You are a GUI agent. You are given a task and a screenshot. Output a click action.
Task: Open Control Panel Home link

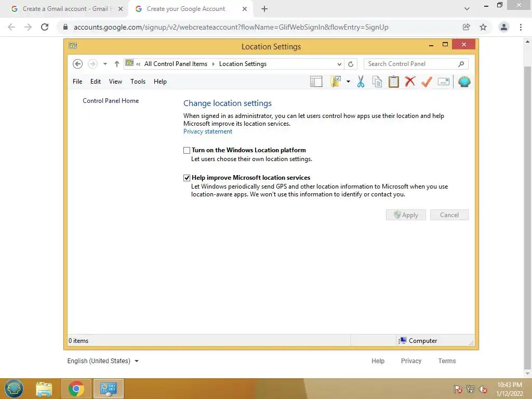(111, 100)
